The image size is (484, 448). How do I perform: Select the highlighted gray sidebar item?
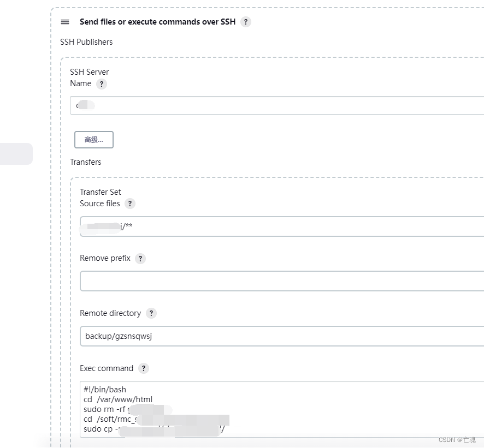tap(16, 154)
